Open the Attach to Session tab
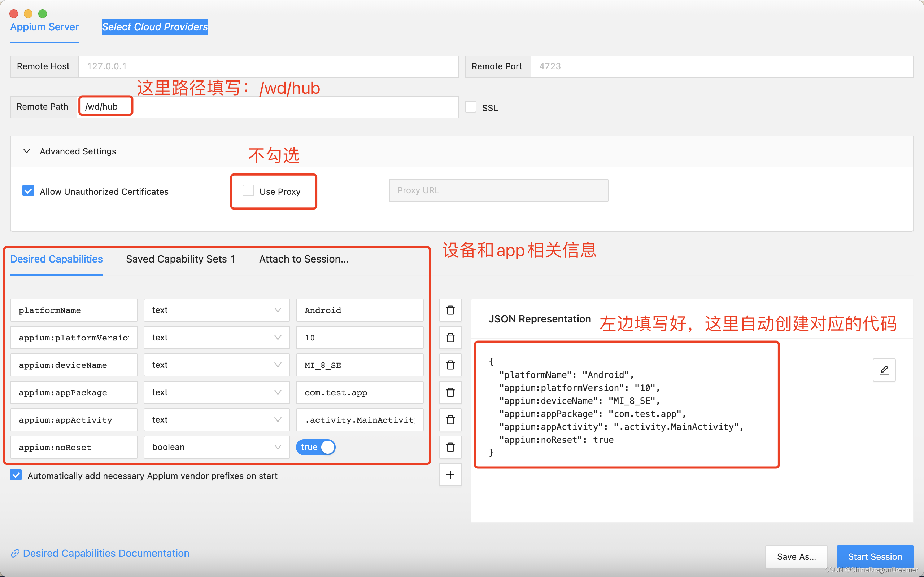This screenshot has width=924, height=577. 304,259
